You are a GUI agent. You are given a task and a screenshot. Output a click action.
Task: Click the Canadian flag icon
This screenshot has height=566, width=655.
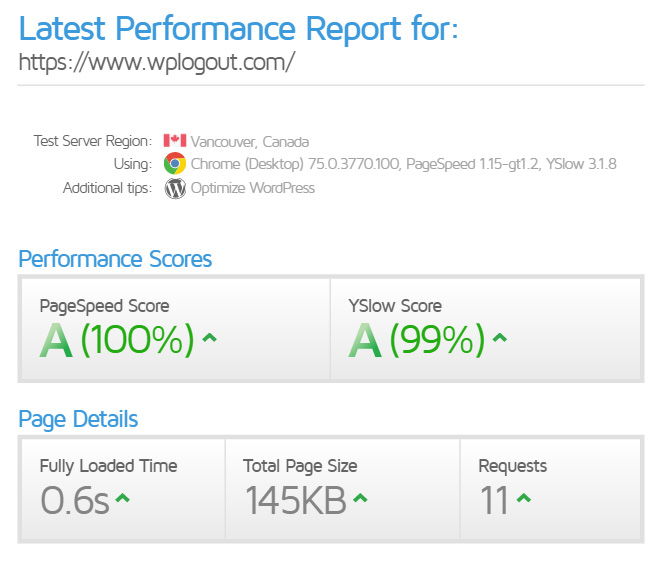point(175,140)
